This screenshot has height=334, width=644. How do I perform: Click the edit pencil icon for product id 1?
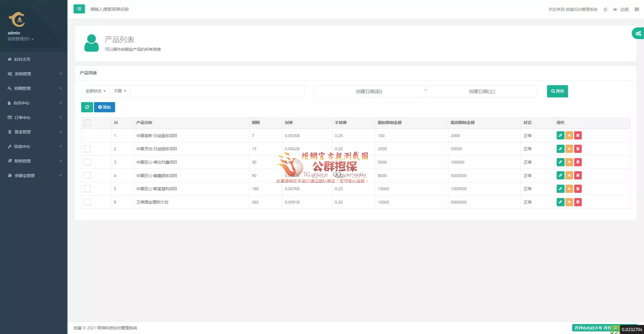(x=560, y=135)
